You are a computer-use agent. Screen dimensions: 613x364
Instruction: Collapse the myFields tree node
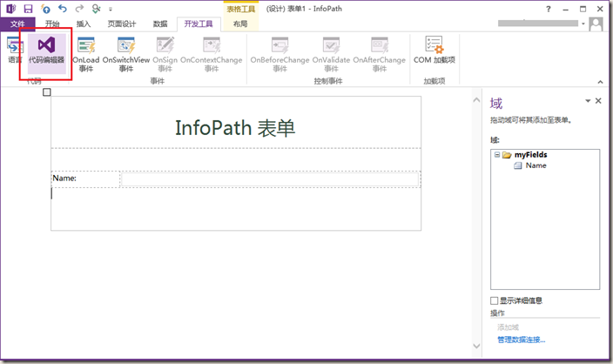[497, 154]
